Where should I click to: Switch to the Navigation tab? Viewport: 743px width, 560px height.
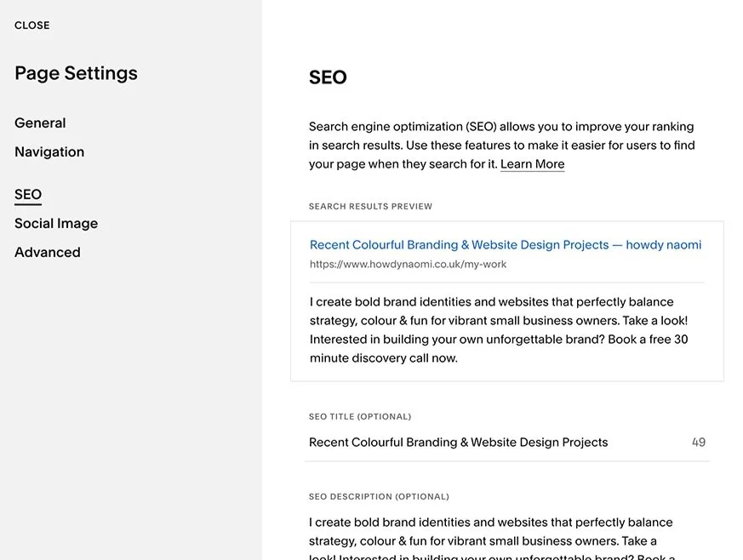pos(49,152)
